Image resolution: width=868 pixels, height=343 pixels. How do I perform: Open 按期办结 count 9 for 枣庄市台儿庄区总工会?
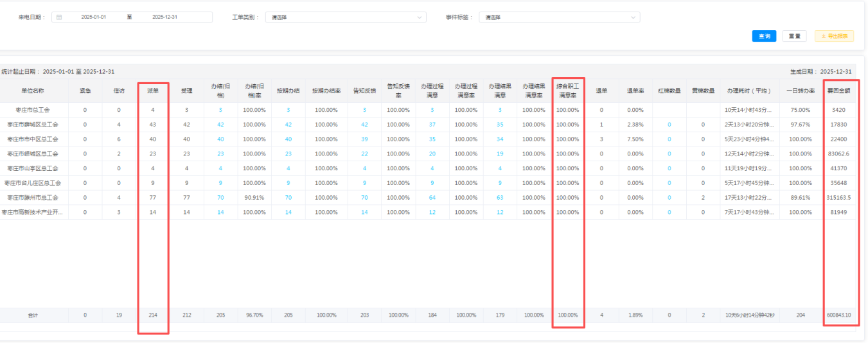point(288,183)
